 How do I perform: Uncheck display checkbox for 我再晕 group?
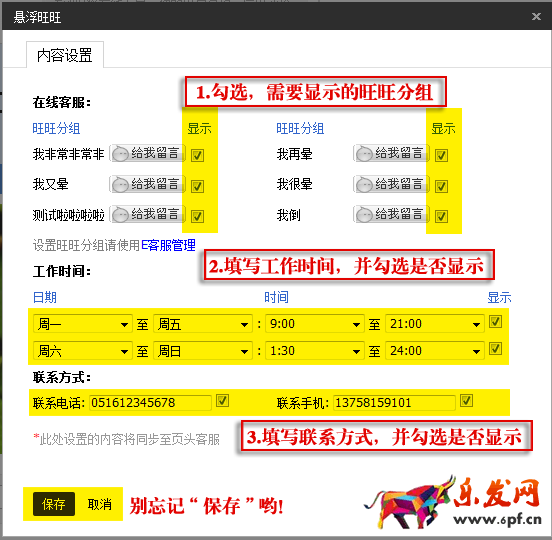tap(441, 155)
